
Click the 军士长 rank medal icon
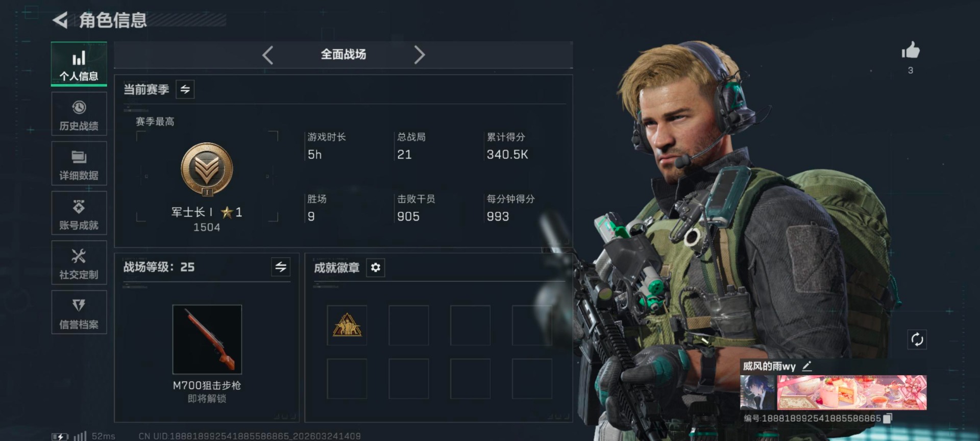[x=207, y=169]
